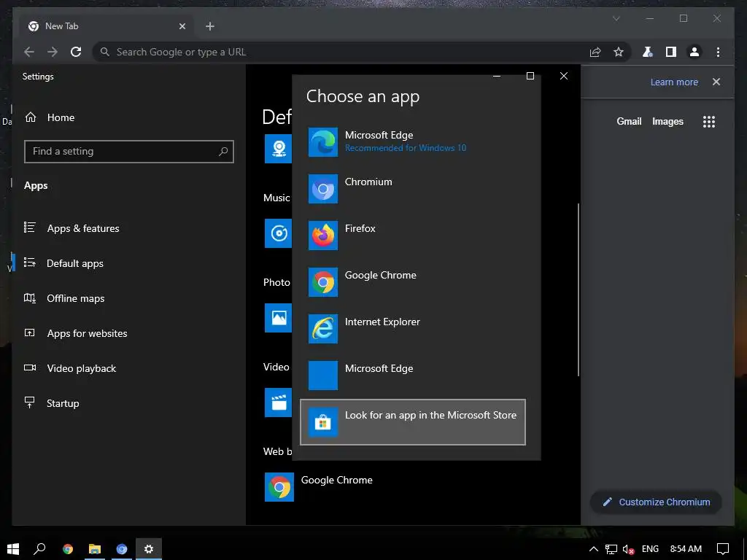Dismiss the Learn more info bar
The width and height of the screenshot is (747, 560).
coord(716,82)
